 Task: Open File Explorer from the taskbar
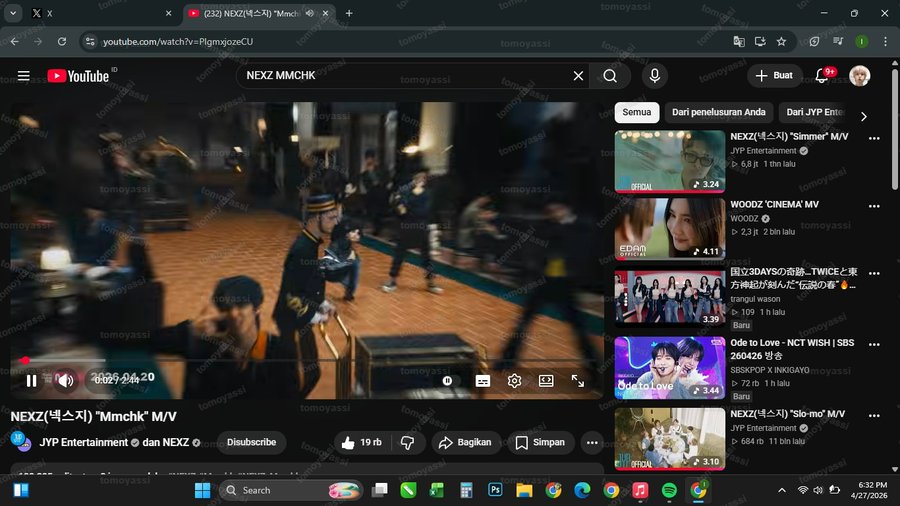pos(524,491)
